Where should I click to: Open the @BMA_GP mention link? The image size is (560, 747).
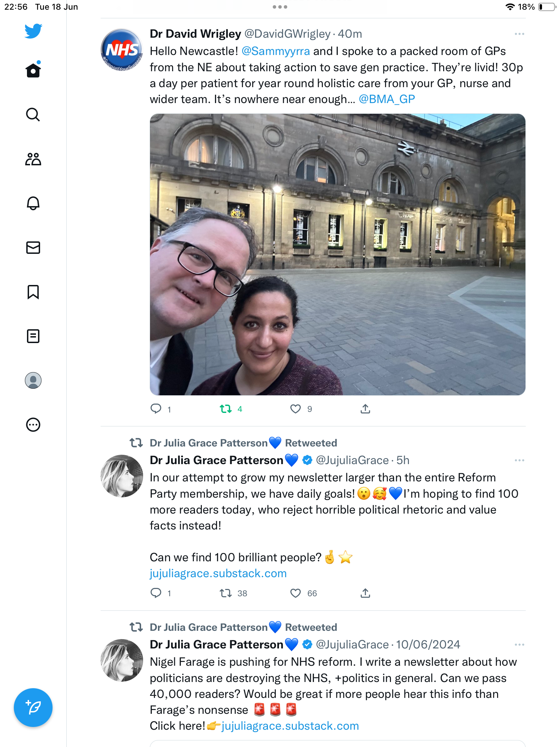[x=386, y=99]
